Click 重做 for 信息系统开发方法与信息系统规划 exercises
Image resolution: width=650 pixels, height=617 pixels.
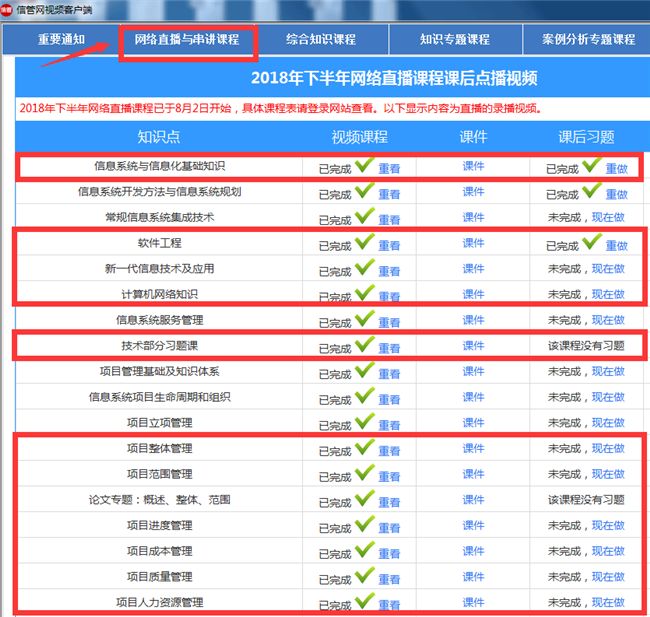pyautogui.click(x=616, y=193)
